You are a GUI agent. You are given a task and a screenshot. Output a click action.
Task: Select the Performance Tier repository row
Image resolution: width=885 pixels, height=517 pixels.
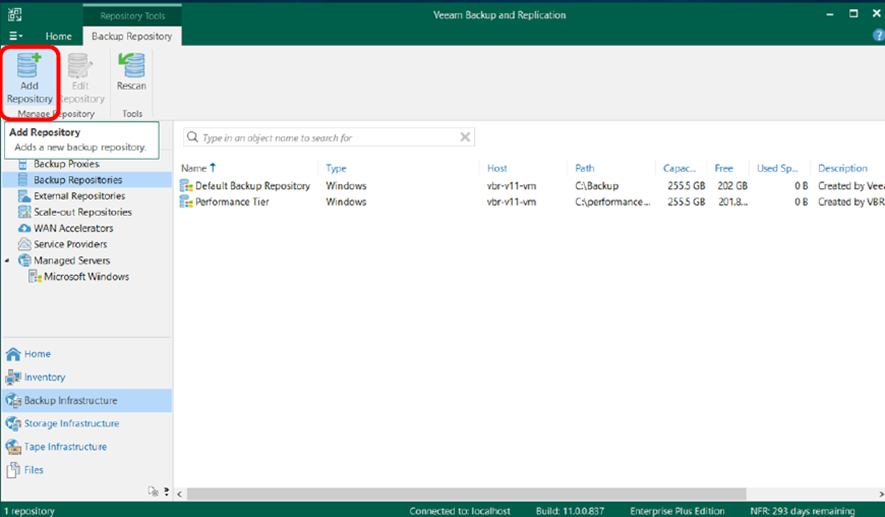tap(532, 202)
